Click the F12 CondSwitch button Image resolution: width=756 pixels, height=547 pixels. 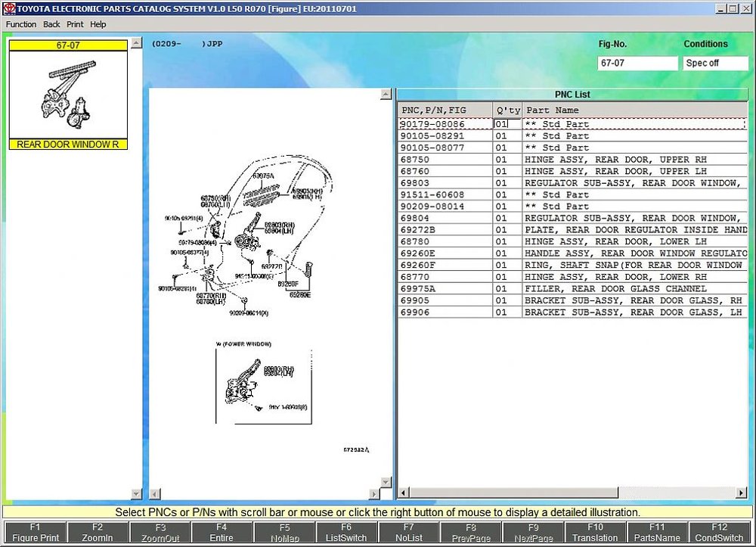point(720,532)
